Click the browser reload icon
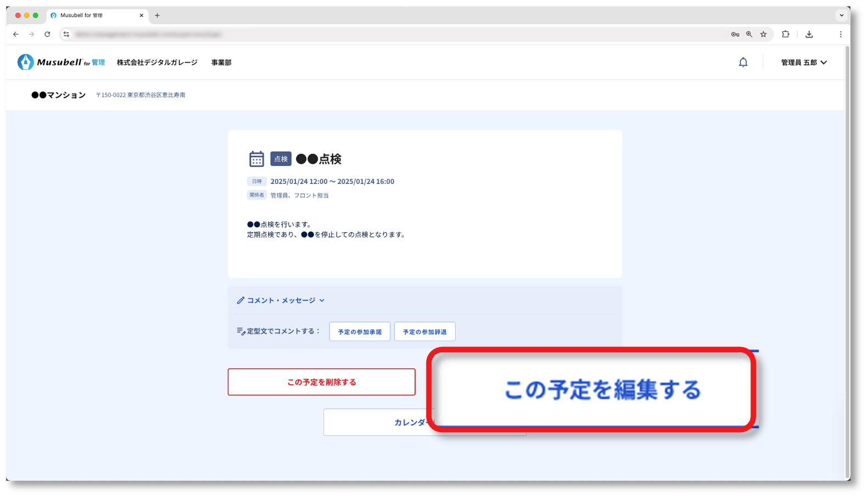Viewport: 868px width, 498px height. [x=47, y=34]
